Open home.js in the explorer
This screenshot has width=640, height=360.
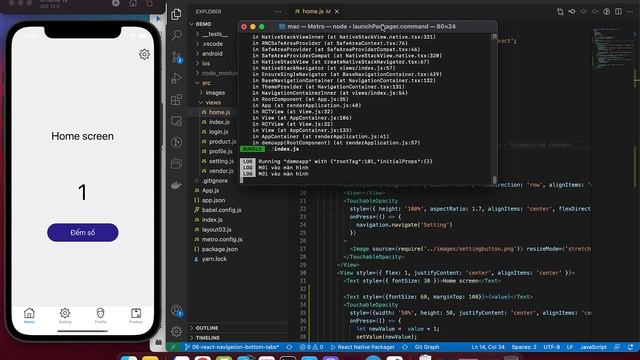pos(219,112)
